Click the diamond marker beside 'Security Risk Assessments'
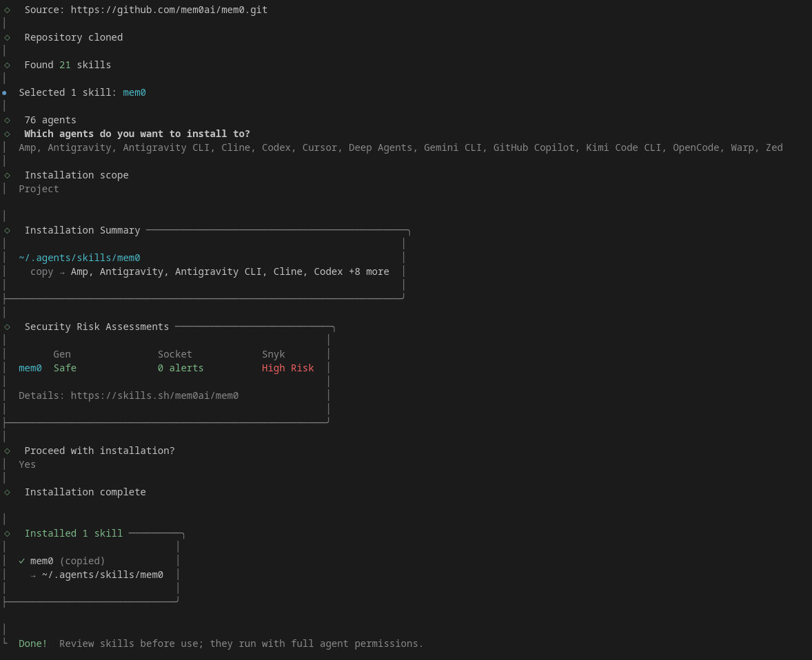Image resolution: width=812 pixels, height=660 pixels. pyautogui.click(x=8, y=327)
